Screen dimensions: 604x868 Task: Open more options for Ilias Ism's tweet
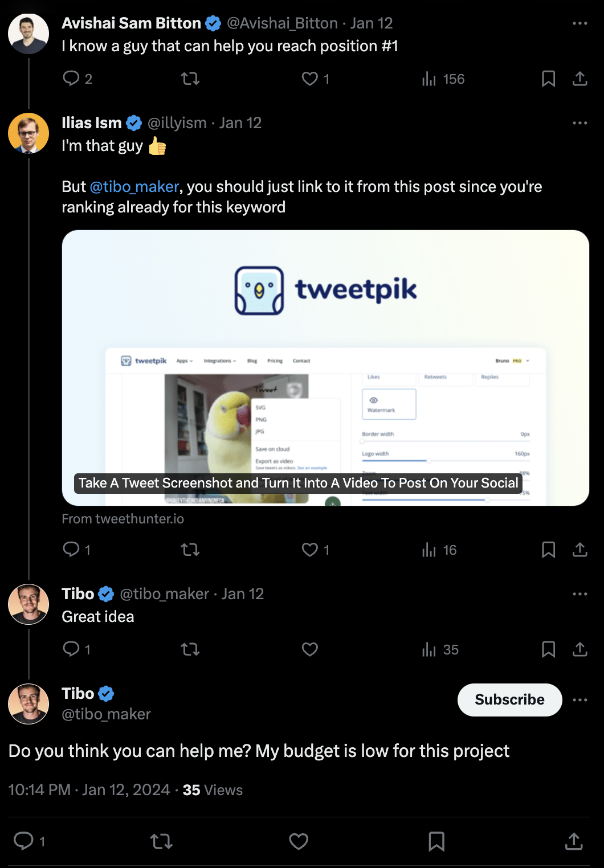pyautogui.click(x=580, y=123)
